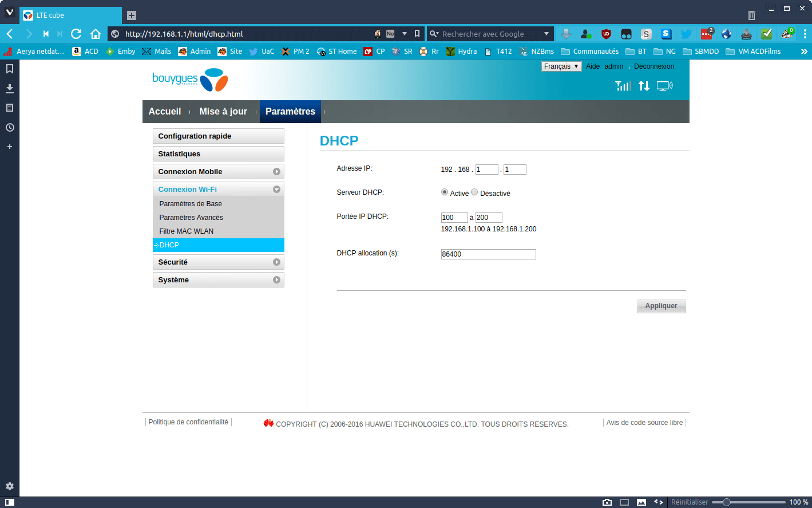Image resolution: width=812 pixels, height=508 pixels.
Task: Open the address bar history dropdown
Action: [405, 34]
